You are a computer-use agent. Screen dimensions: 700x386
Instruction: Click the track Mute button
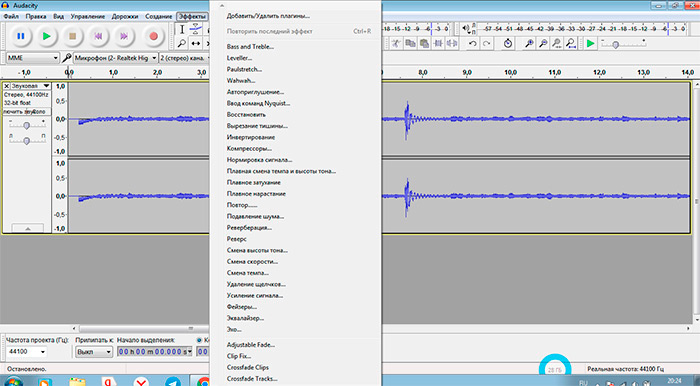point(15,112)
